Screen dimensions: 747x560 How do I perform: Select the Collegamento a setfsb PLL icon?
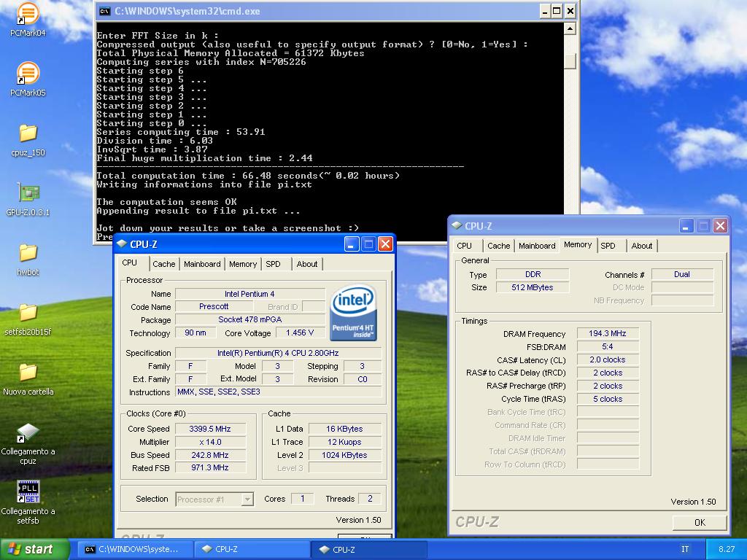click(x=28, y=502)
